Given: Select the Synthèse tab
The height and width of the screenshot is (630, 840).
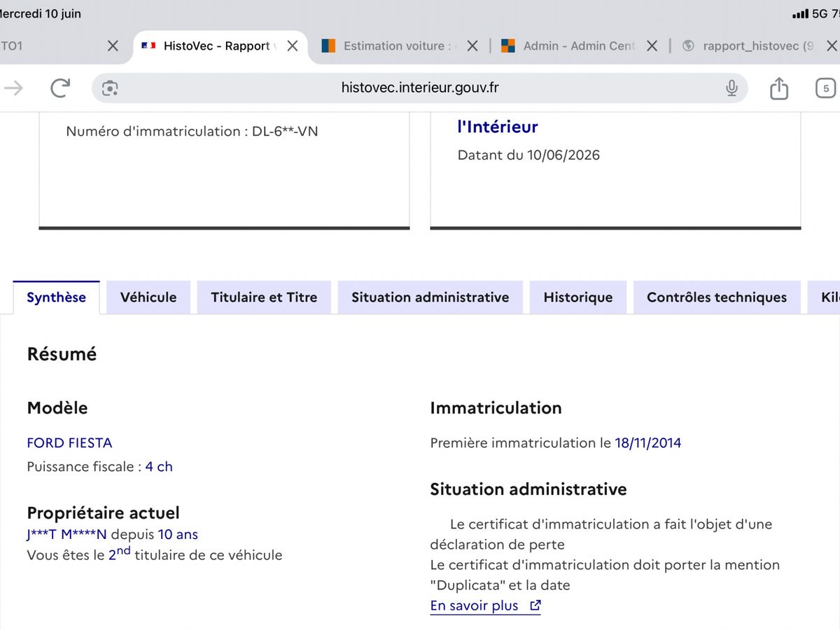Looking at the screenshot, I should pos(56,297).
